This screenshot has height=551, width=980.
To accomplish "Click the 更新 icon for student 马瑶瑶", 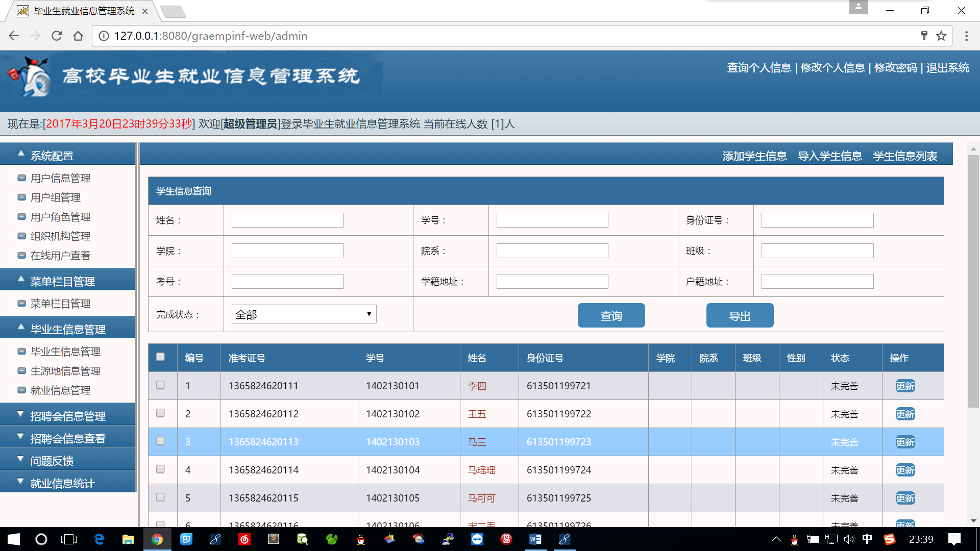I will pyautogui.click(x=905, y=470).
